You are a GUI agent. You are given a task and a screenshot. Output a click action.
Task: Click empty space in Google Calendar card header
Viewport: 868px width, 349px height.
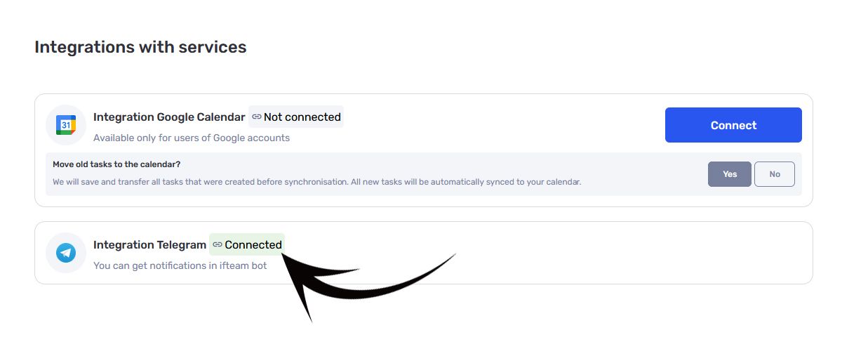click(x=491, y=125)
